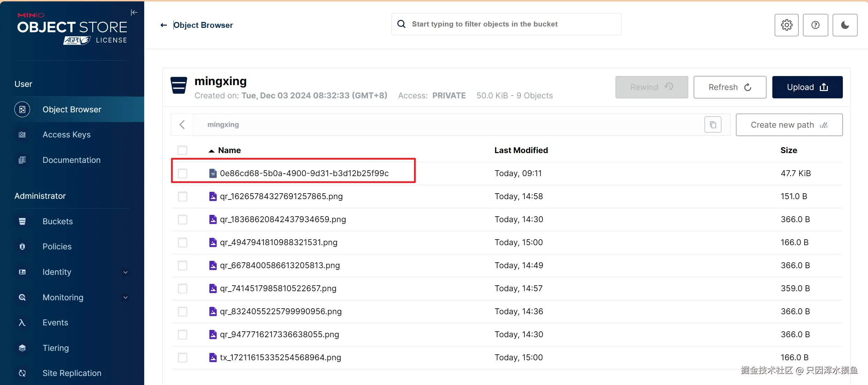This screenshot has width=868, height=385.
Task: Go back using path chevron arrow
Action: pyautogui.click(x=182, y=125)
